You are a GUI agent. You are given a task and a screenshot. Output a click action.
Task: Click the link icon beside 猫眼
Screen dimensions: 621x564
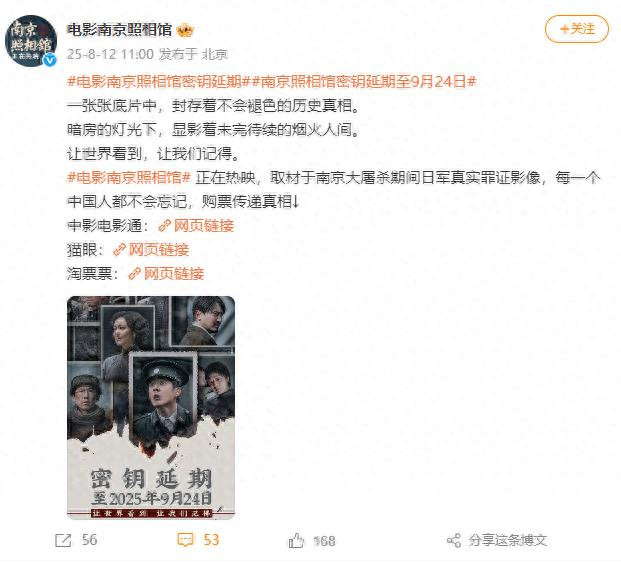(119, 250)
